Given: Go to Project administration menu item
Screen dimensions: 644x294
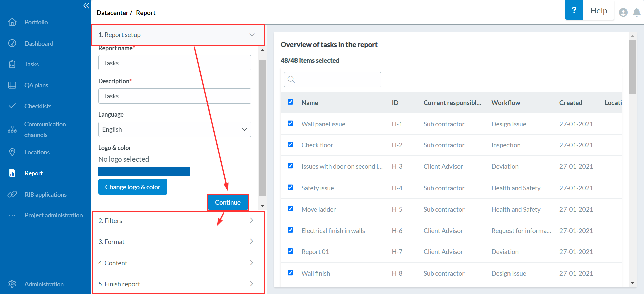Looking at the screenshot, I should (x=53, y=215).
